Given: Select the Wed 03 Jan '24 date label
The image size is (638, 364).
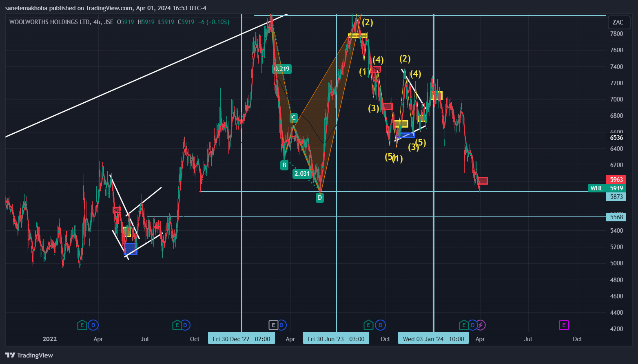Looking at the screenshot, I should click(x=433, y=339).
